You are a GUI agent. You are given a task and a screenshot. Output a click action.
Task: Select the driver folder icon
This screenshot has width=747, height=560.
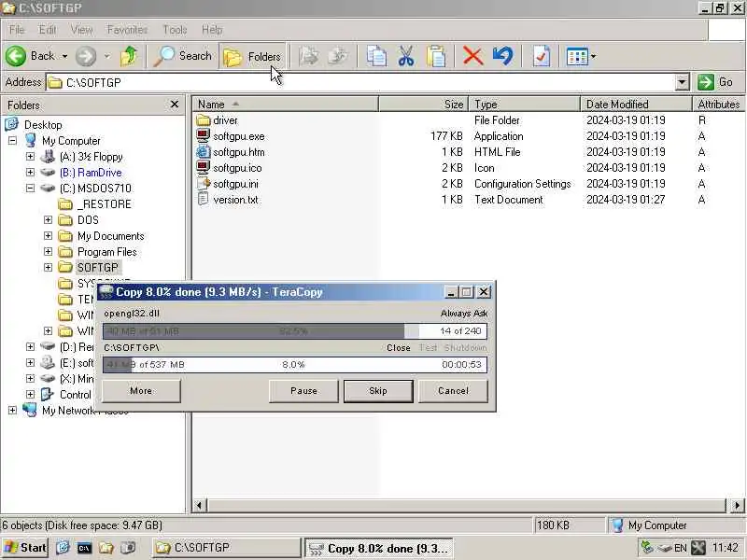(x=204, y=120)
